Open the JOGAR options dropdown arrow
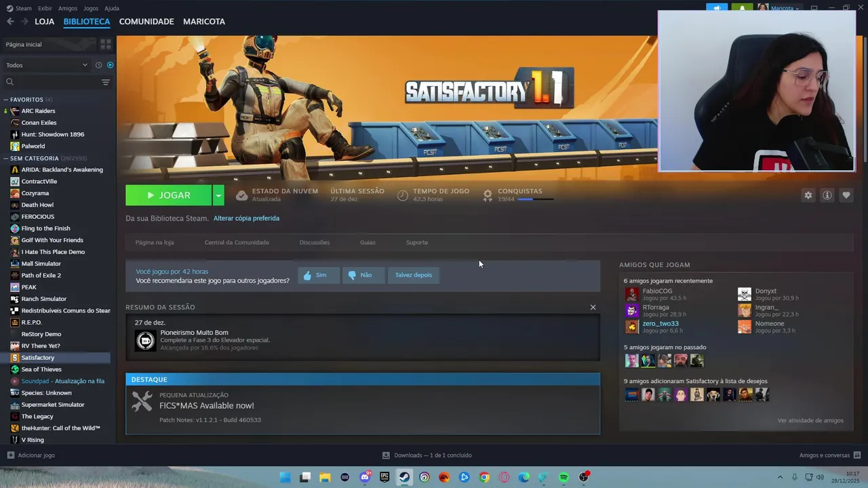Screen dimensions: 868x488 pos(218,195)
